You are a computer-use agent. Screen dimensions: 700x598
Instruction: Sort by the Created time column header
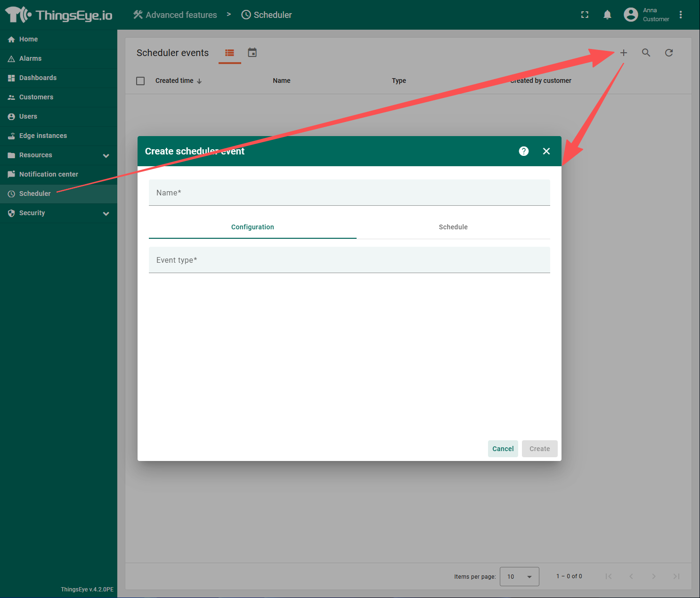[x=174, y=81]
